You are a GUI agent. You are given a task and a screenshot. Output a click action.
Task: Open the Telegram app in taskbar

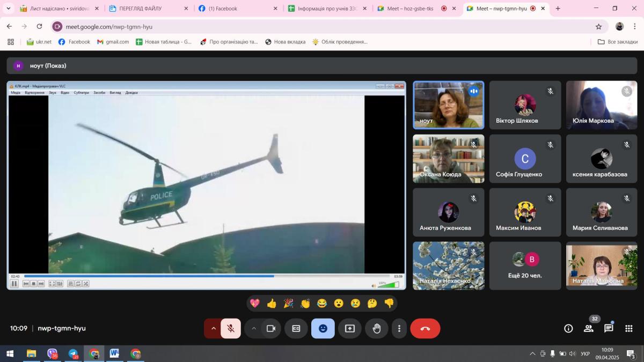(73, 354)
